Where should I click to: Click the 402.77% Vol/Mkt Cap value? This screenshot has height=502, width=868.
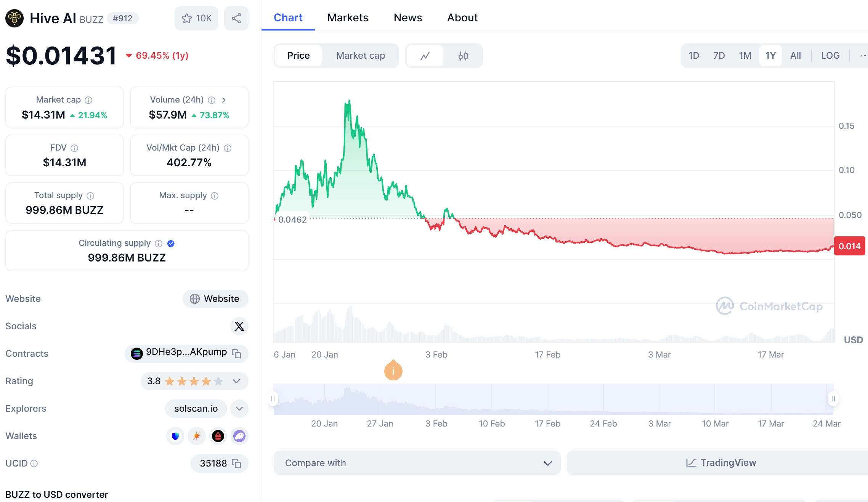point(189,163)
